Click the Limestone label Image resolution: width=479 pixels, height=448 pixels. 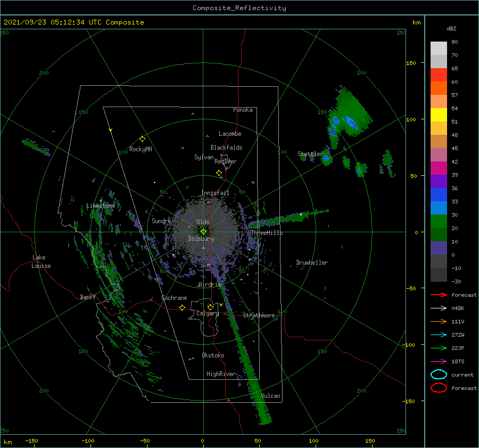101,206
